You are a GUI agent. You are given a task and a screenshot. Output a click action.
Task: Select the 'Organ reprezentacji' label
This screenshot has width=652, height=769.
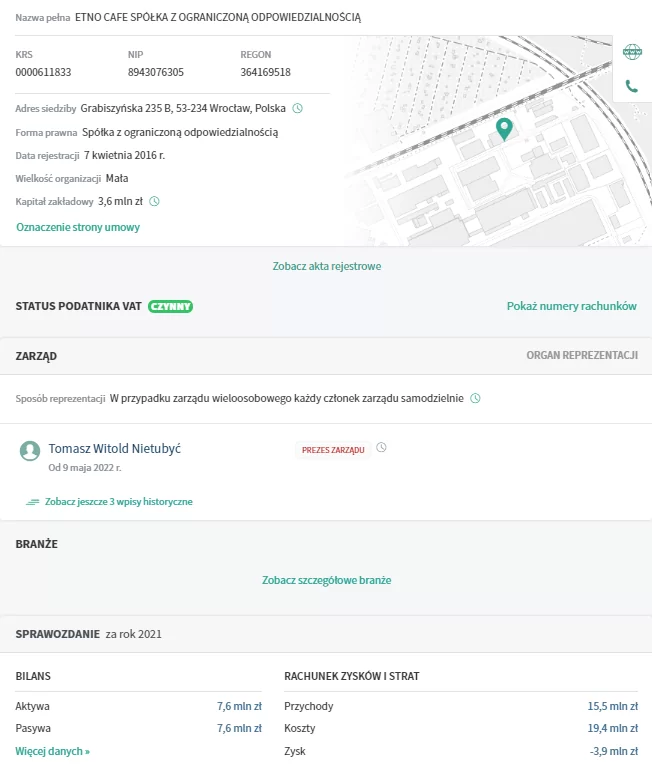tap(581, 355)
